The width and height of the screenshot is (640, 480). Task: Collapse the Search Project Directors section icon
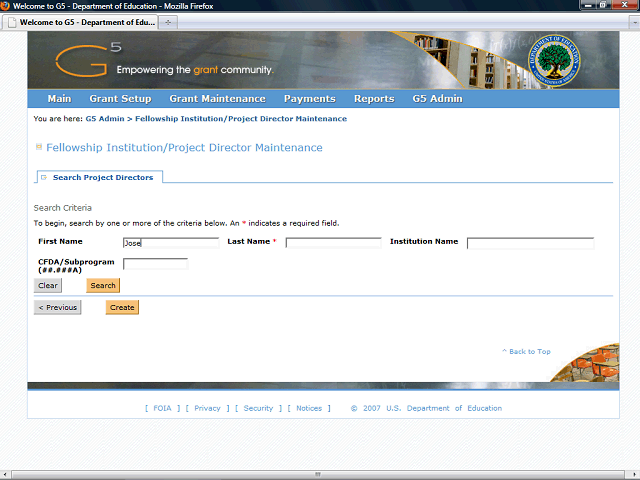44,177
